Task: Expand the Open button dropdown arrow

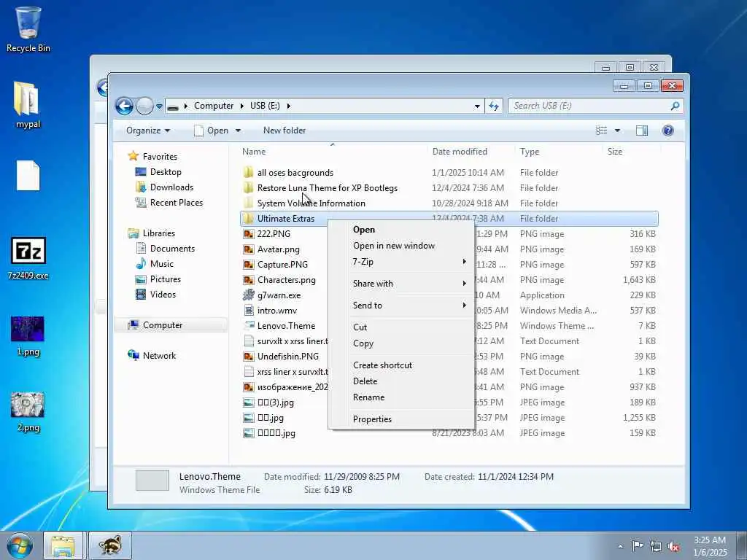Action: coord(238,131)
